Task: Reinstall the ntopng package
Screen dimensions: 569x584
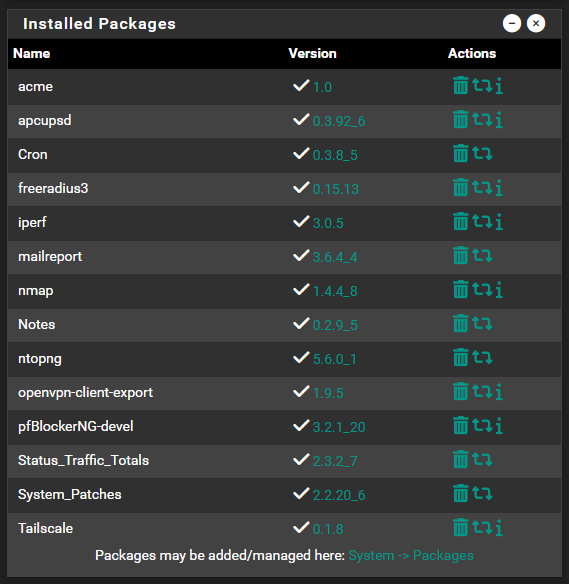Action: pyautogui.click(x=483, y=358)
